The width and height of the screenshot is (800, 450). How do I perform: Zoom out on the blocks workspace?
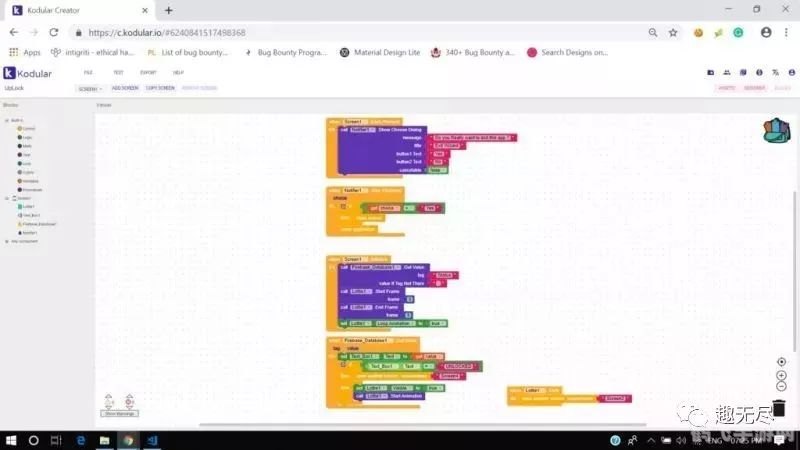780,387
